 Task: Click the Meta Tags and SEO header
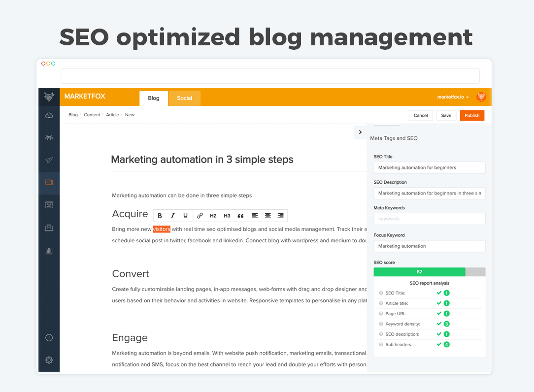(x=394, y=138)
